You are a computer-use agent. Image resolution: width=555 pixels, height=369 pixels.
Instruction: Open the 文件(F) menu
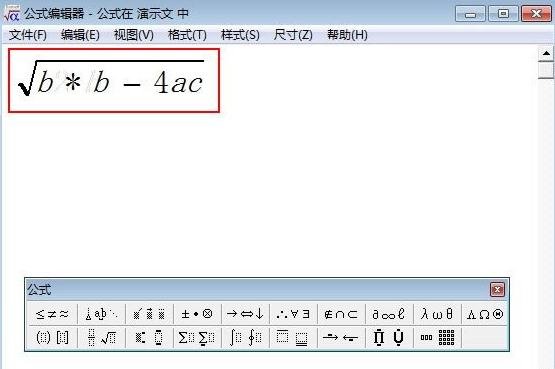pyautogui.click(x=28, y=35)
